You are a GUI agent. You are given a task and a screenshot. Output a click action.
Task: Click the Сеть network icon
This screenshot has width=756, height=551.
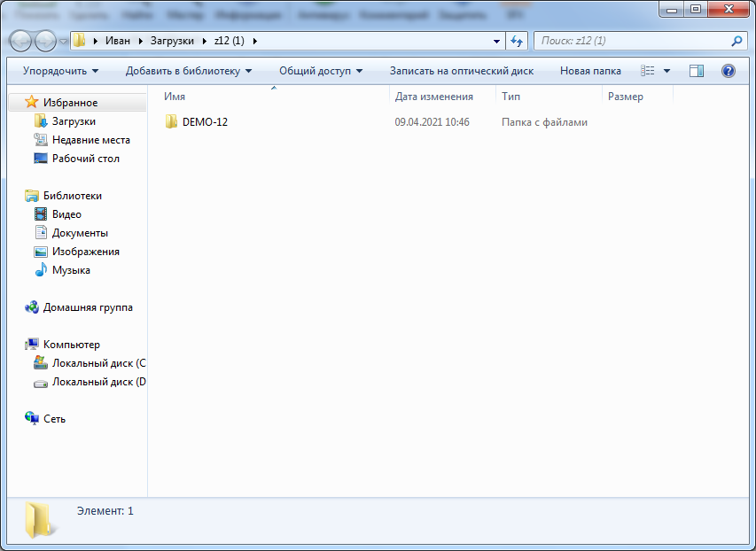pos(31,418)
